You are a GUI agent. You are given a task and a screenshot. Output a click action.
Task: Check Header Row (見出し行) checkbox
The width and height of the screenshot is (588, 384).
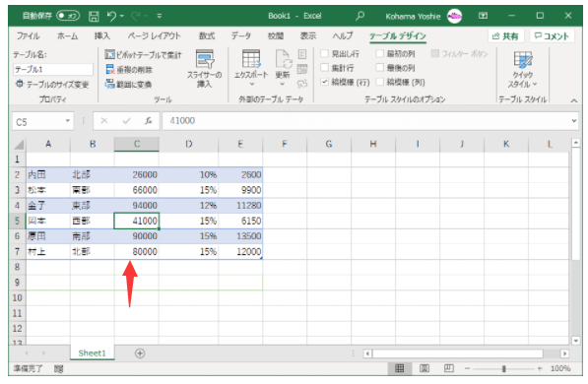(x=325, y=53)
